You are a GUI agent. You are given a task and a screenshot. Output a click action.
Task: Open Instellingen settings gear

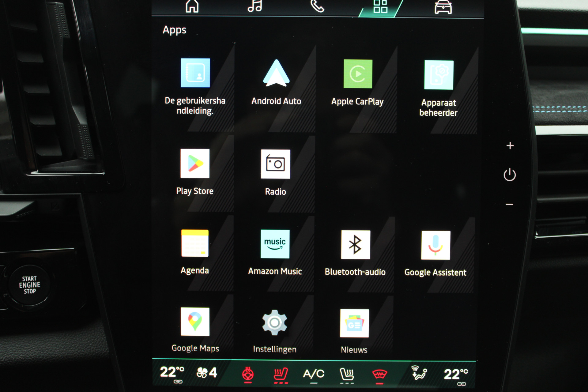coord(274,322)
